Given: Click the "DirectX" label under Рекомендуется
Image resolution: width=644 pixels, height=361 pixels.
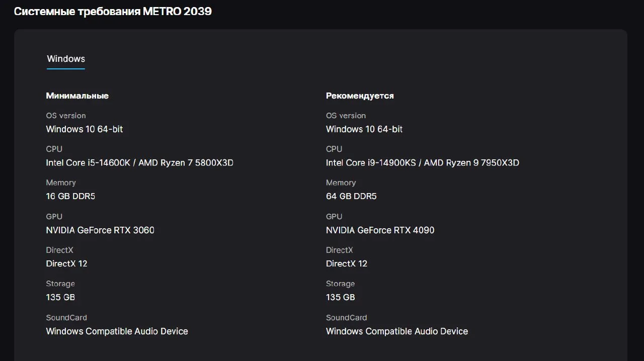Looking at the screenshot, I should [340, 250].
